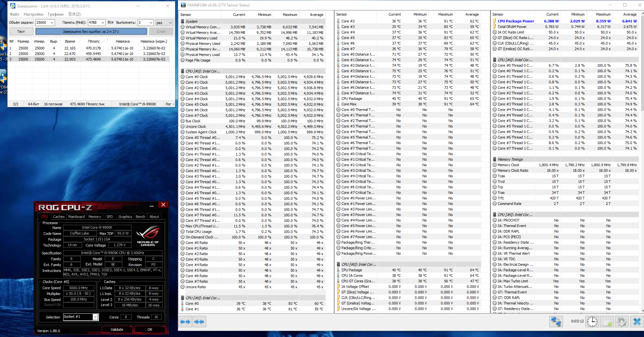Click the lightning icon beside IA Voltage Offset
The image size is (644, 337).
coord(338,287)
